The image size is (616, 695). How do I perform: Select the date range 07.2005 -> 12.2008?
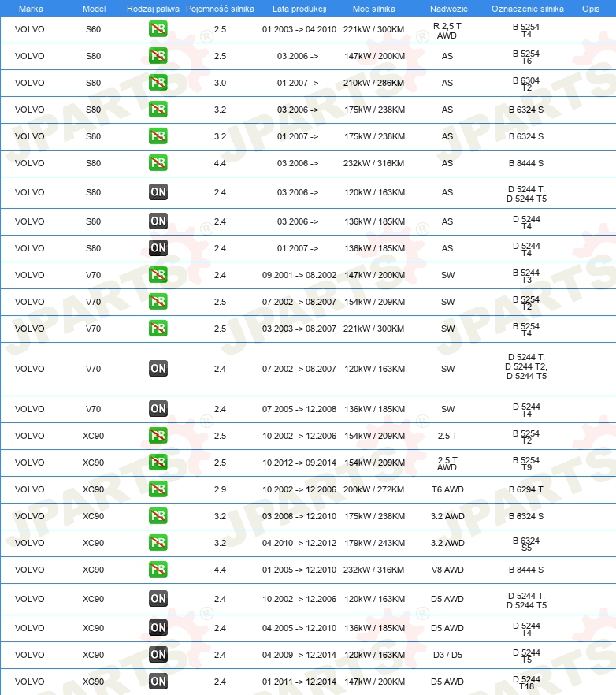[x=299, y=409]
